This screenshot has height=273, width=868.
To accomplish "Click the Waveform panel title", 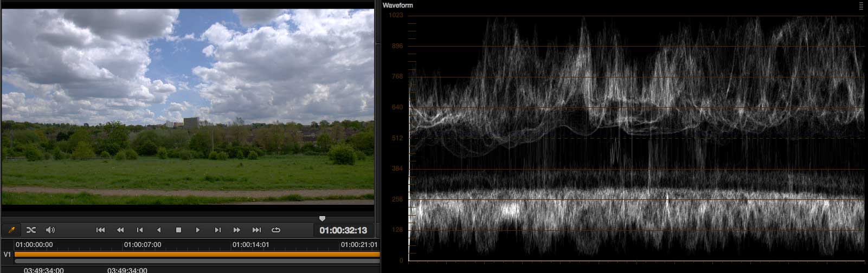I will [398, 5].
